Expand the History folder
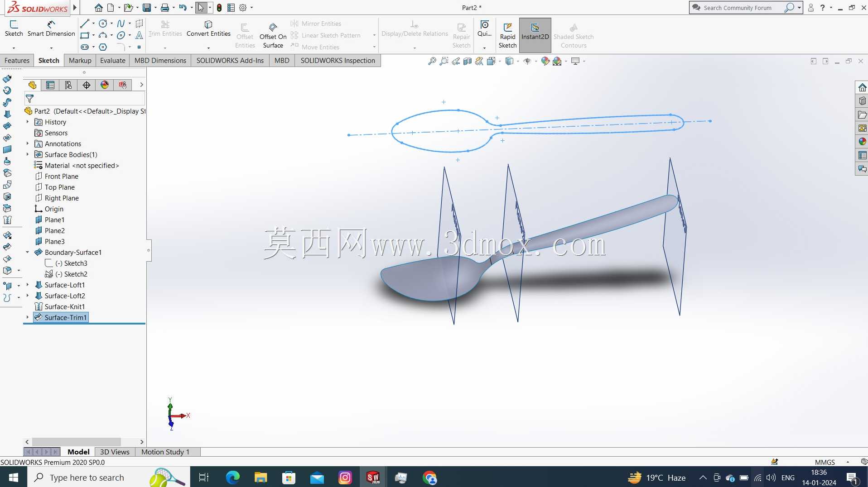 point(27,122)
